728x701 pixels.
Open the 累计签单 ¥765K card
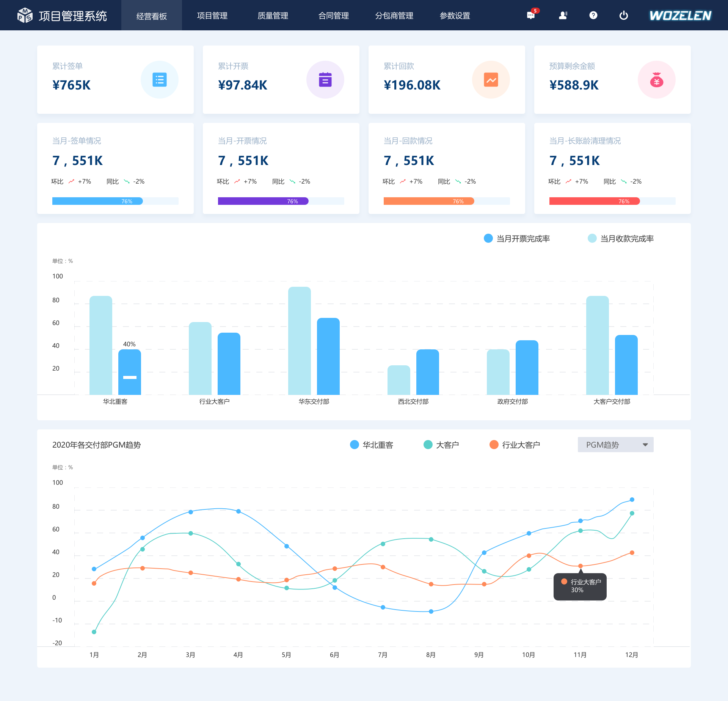pos(115,80)
